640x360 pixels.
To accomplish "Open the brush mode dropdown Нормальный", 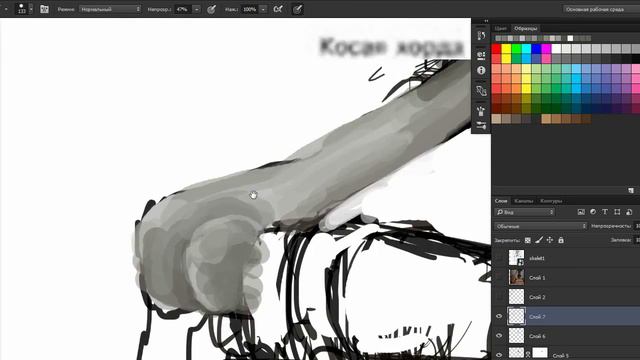I will pos(110,9).
